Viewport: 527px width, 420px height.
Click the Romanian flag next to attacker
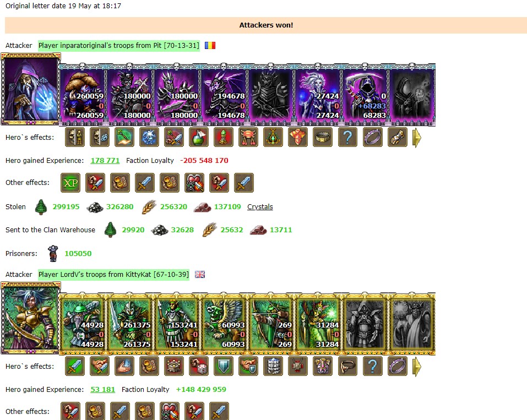210,45
